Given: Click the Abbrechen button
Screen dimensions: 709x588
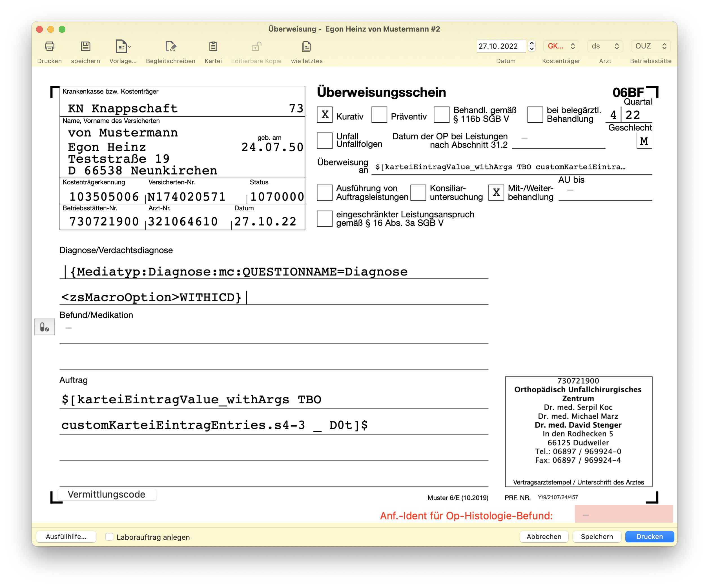Looking at the screenshot, I should 544,537.
